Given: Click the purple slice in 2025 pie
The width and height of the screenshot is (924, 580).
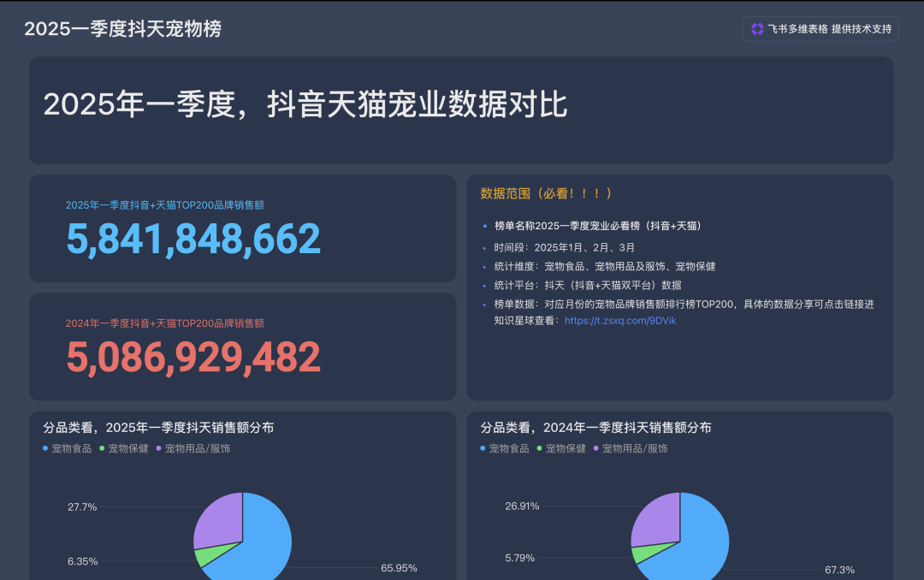Looking at the screenshot, I should [x=222, y=522].
